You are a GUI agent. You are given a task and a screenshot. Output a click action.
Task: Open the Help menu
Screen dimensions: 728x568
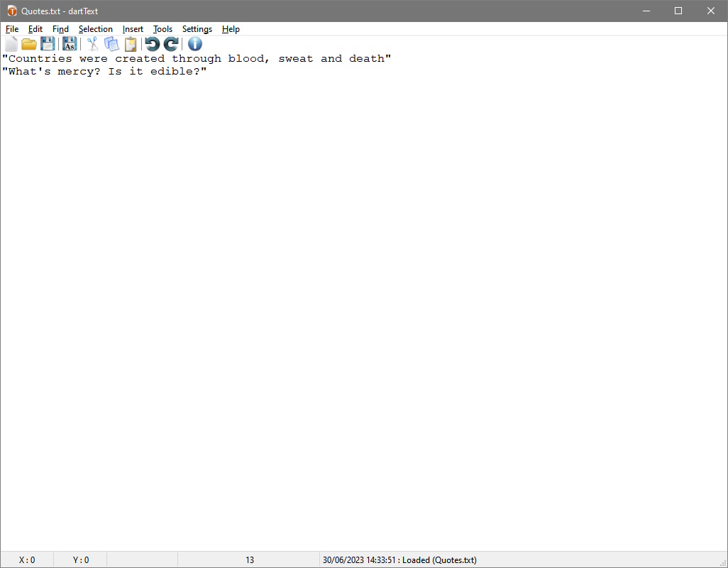pyautogui.click(x=231, y=29)
